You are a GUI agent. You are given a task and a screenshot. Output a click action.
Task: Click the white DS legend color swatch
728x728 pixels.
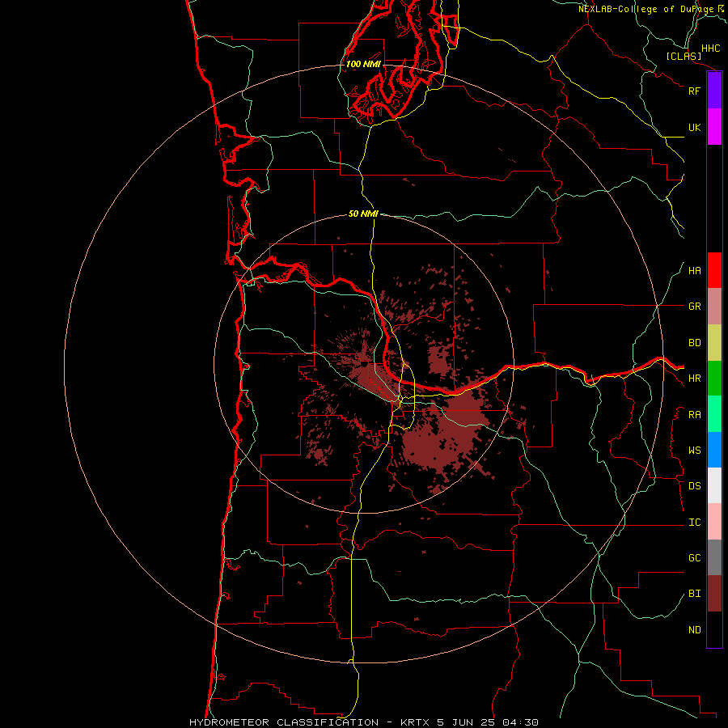point(714,485)
